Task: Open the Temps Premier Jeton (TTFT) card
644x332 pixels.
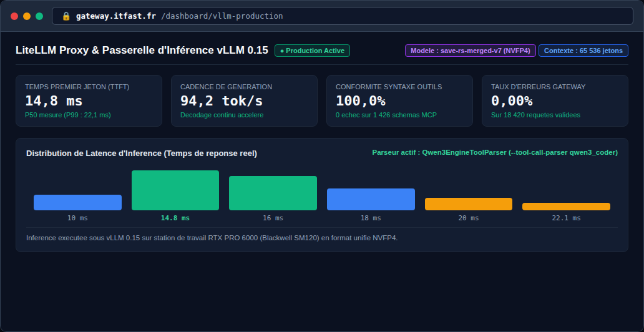Action: [89, 100]
